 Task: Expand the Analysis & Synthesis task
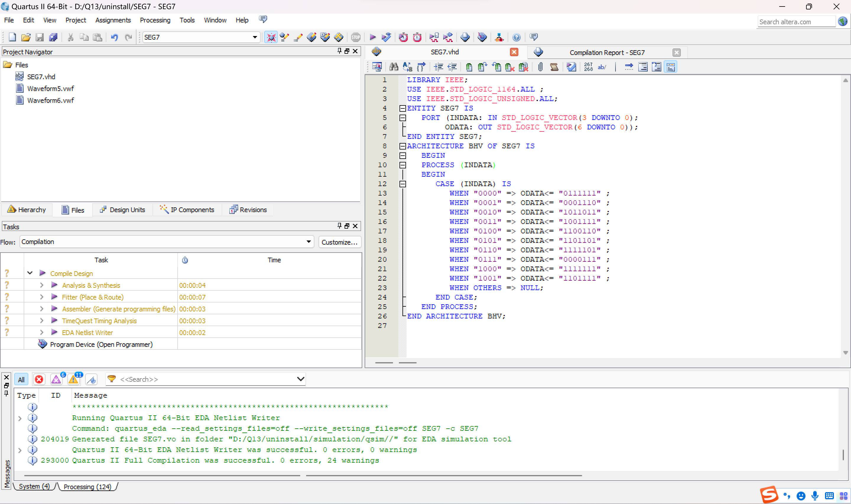tap(41, 285)
